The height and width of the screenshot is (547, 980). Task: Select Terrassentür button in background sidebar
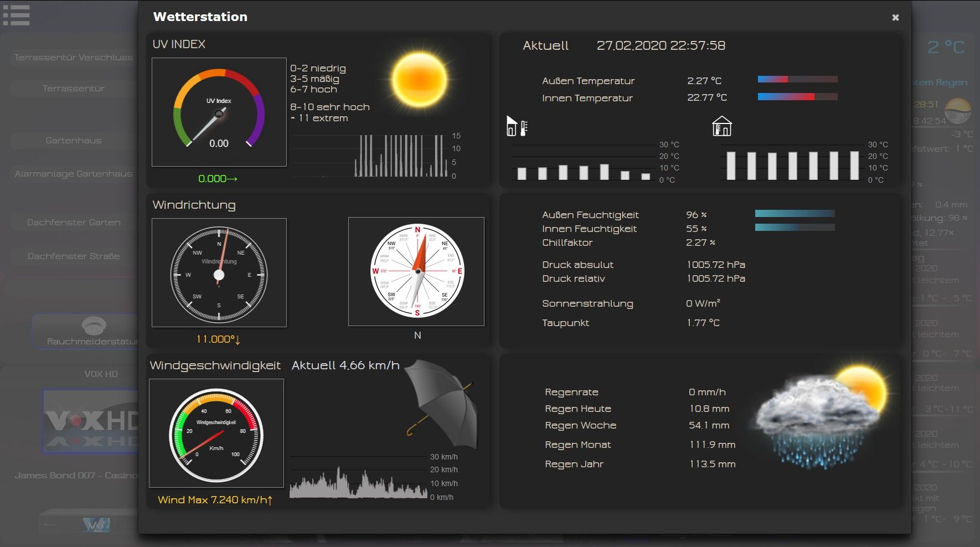coord(74,89)
